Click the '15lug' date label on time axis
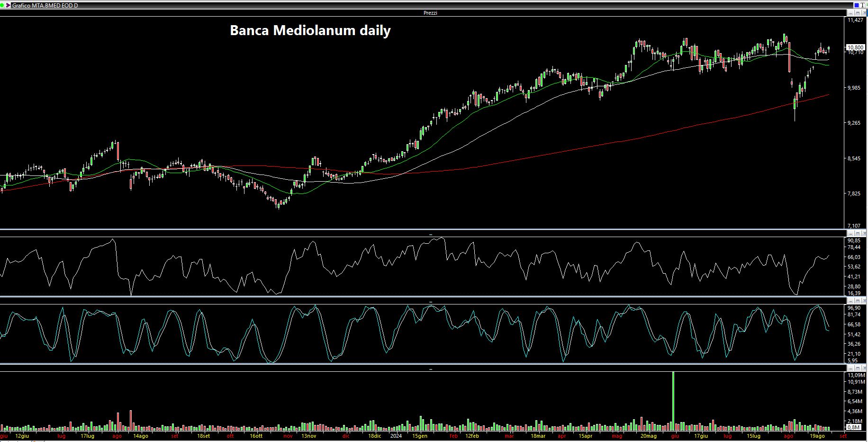 pyautogui.click(x=753, y=436)
